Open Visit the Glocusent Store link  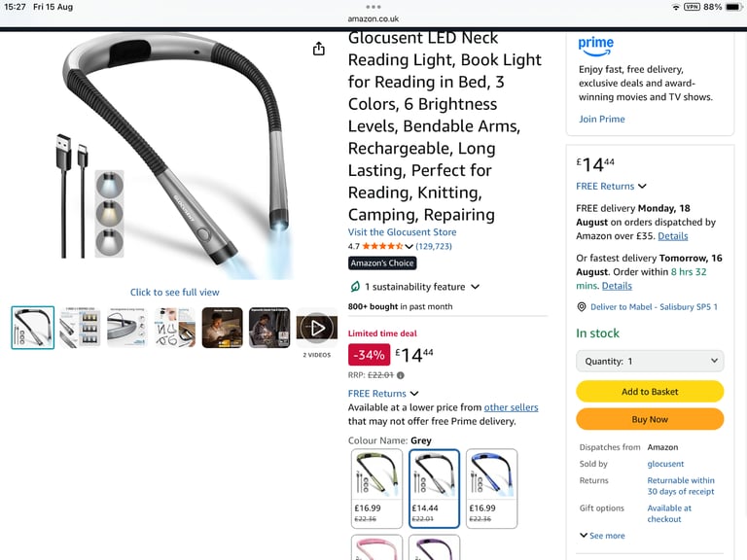402,232
